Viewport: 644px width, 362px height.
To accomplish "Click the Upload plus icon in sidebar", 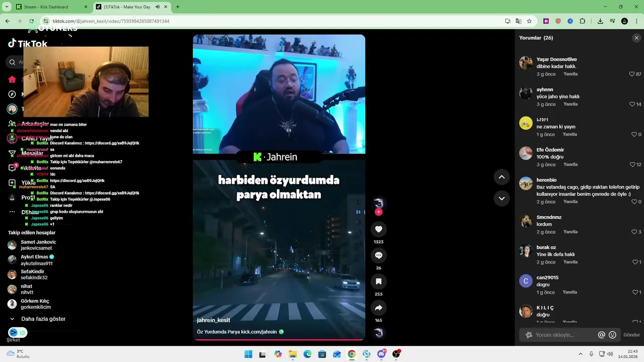I will tap(12, 183).
